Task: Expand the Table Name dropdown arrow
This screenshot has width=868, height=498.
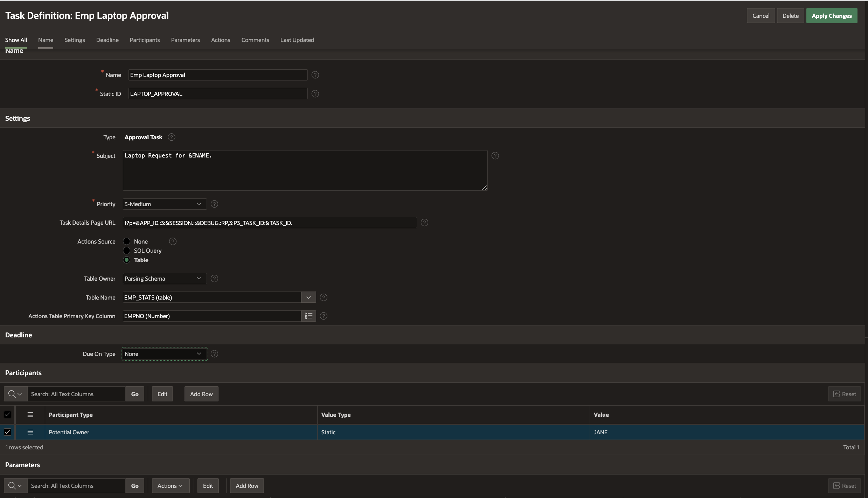Action: pos(308,297)
